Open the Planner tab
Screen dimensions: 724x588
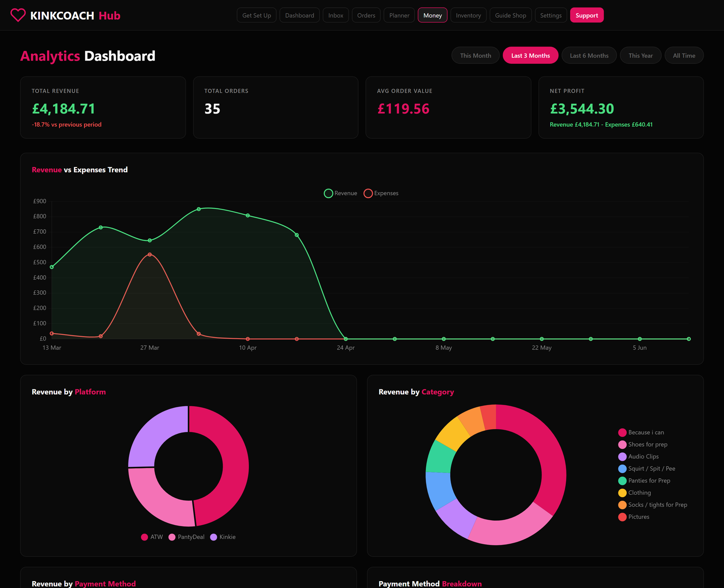pyautogui.click(x=399, y=15)
